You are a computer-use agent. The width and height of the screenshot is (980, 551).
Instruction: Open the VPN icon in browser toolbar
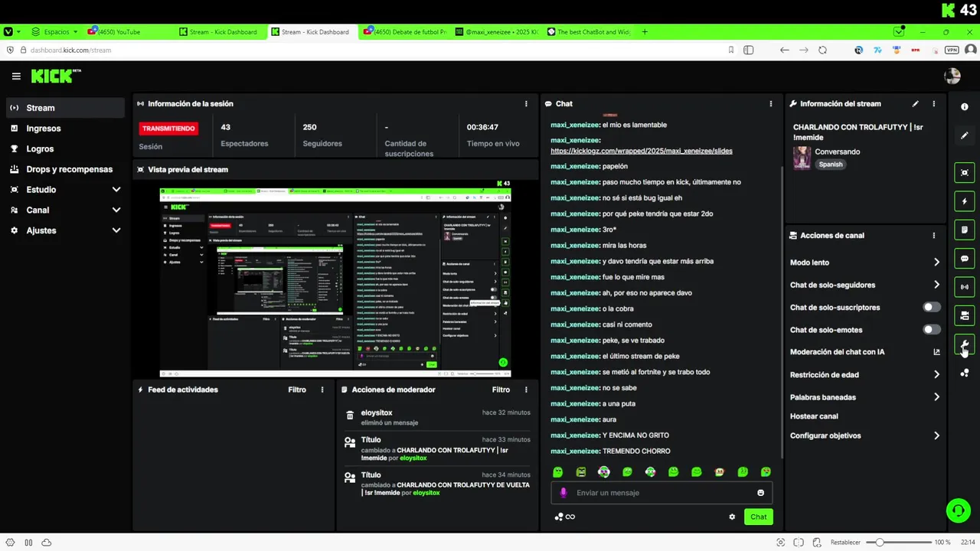pyautogui.click(x=952, y=50)
